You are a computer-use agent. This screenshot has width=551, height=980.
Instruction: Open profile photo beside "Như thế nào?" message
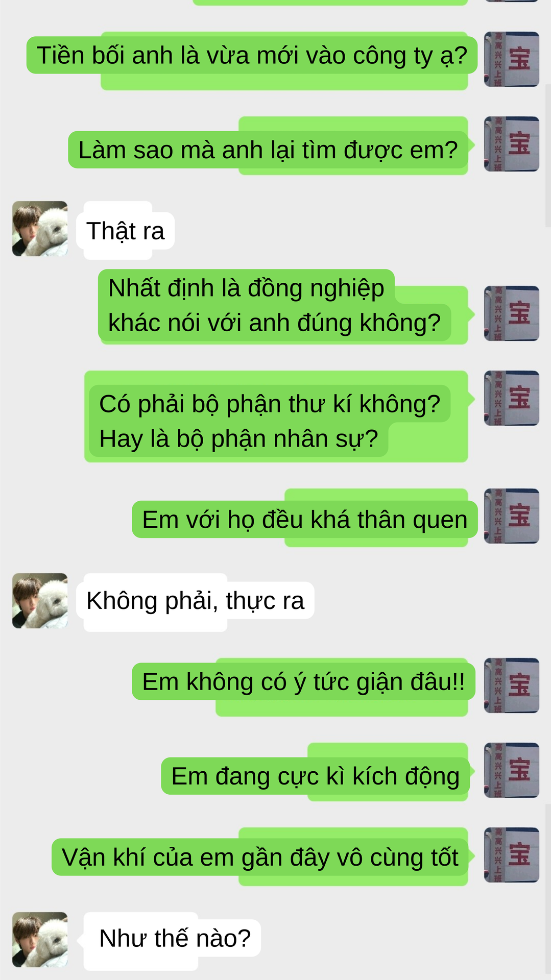[x=40, y=940]
